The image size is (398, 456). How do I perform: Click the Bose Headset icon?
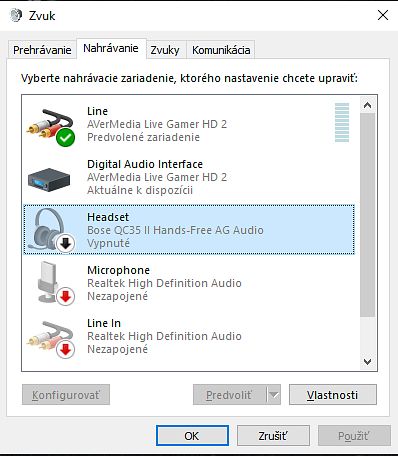[50, 230]
